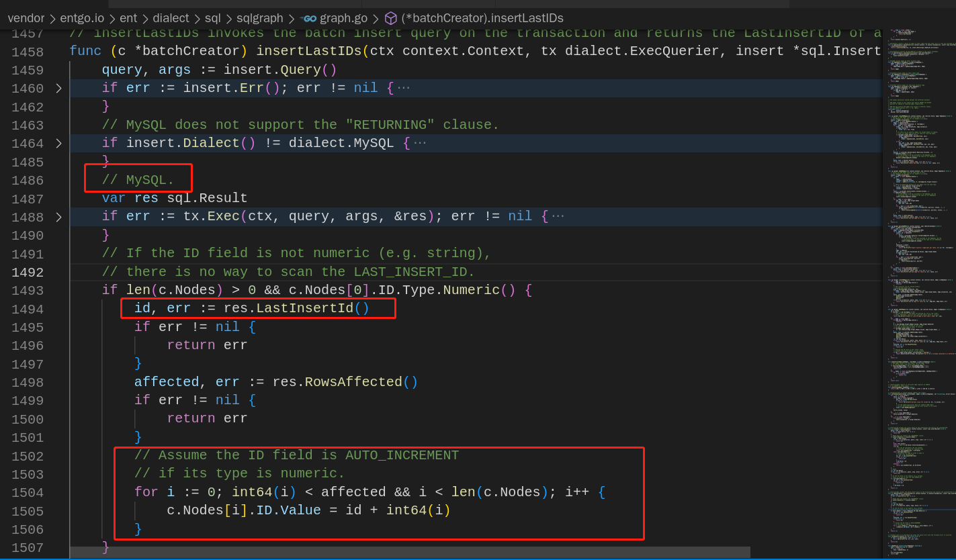This screenshot has height=560, width=956.
Task: Click the folded ellipsis after dialect.MySQL line
Action: [x=420, y=144]
